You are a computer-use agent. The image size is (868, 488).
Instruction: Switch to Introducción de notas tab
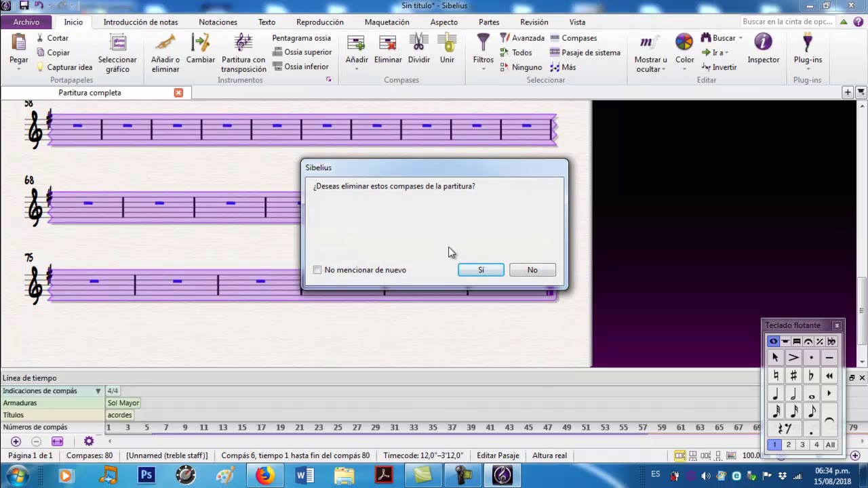pyautogui.click(x=140, y=22)
